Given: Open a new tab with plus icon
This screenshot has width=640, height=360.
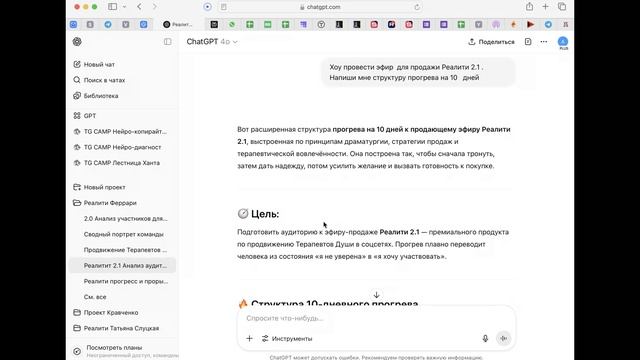Looking at the screenshot, I should (545, 7).
